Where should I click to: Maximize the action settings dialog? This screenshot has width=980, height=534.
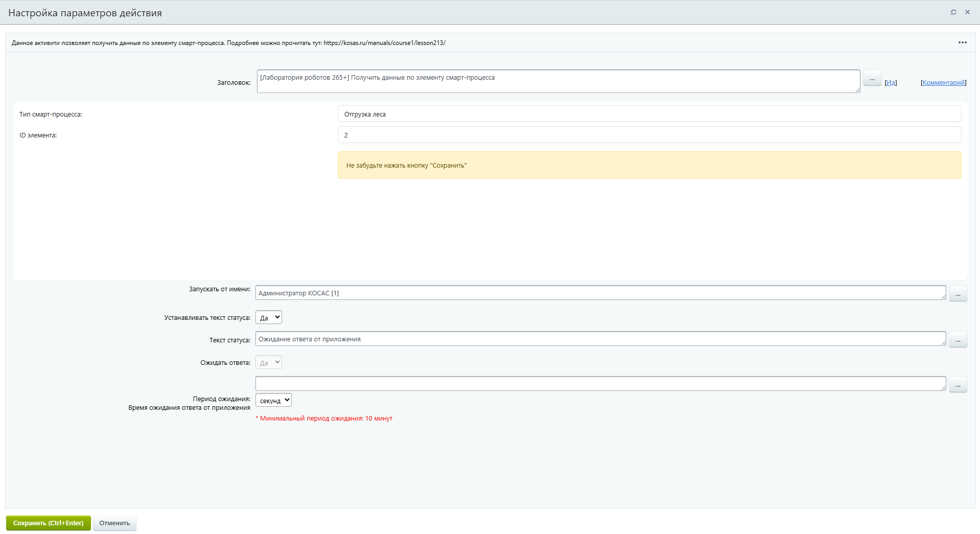click(953, 12)
